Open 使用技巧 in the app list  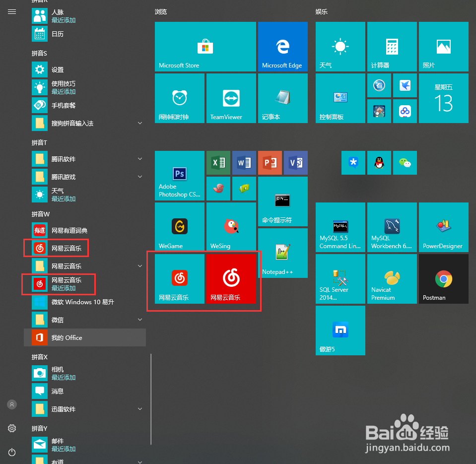point(85,87)
